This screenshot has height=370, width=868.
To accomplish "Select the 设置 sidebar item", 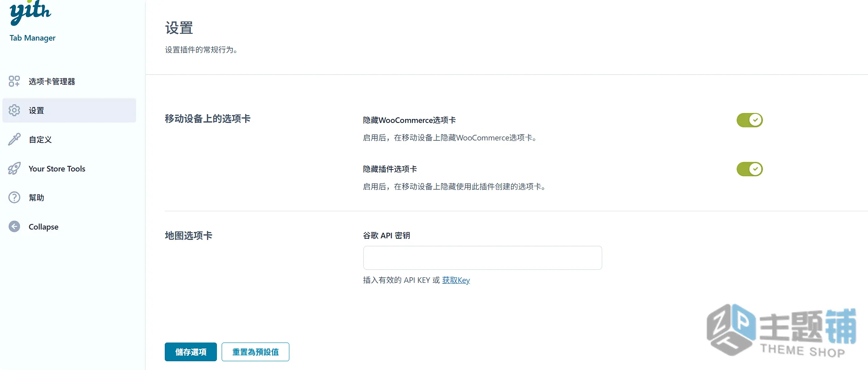I will point(69,110).
